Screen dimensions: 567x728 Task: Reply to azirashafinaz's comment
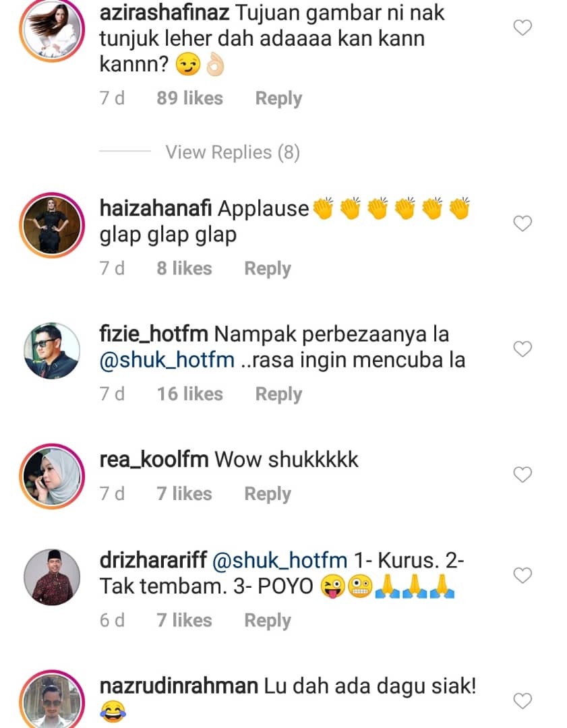[x=278, y=98]
